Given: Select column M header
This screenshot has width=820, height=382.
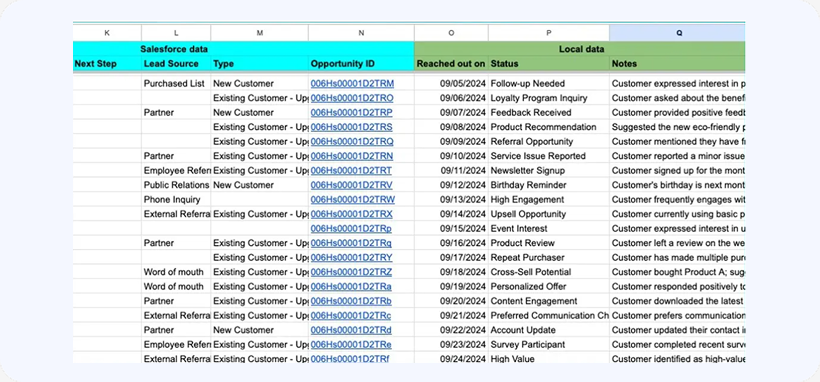Looking at the screenshot, I should coord(260,33).
